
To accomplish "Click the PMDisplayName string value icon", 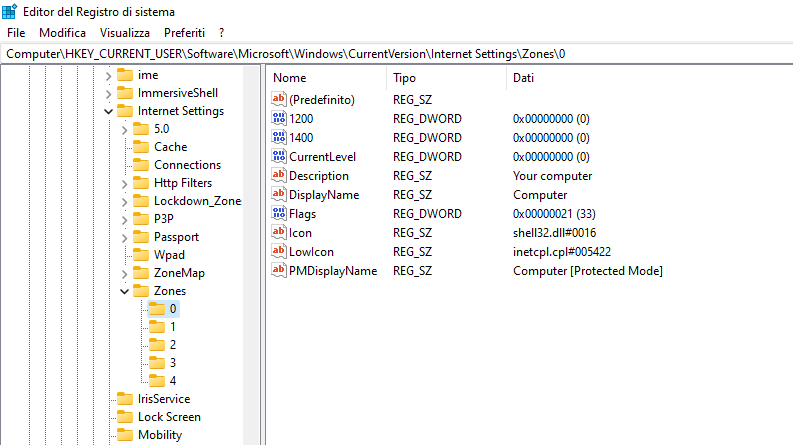I will pos(279,271).
